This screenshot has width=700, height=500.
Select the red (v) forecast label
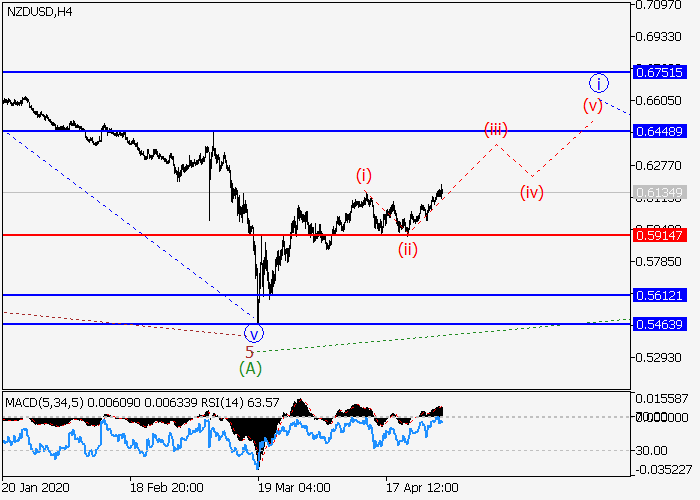coord(593,104)
